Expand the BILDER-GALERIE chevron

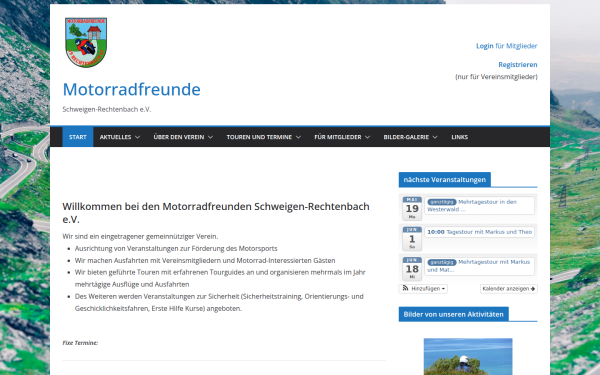click(x=435, y=137)
